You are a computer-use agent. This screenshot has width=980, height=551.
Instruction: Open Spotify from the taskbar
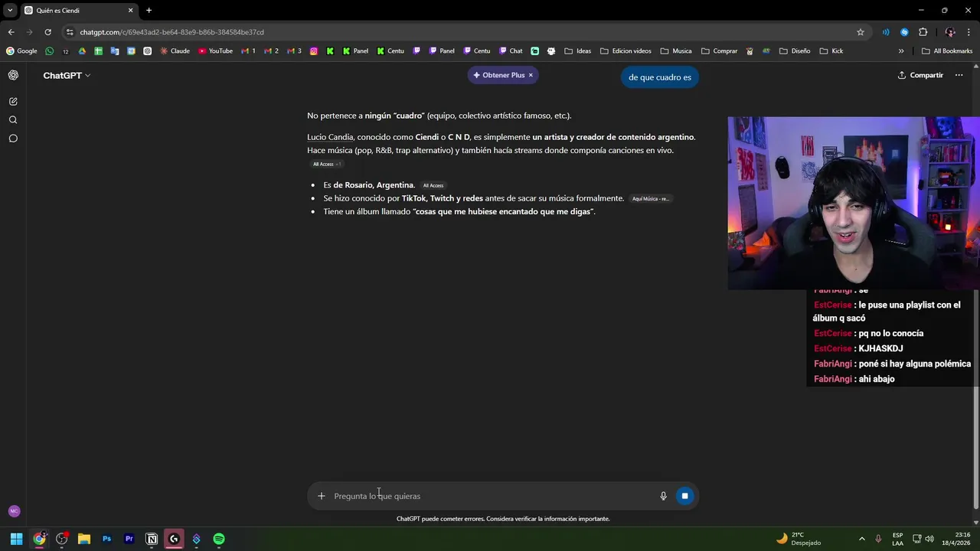coord(219,539)
